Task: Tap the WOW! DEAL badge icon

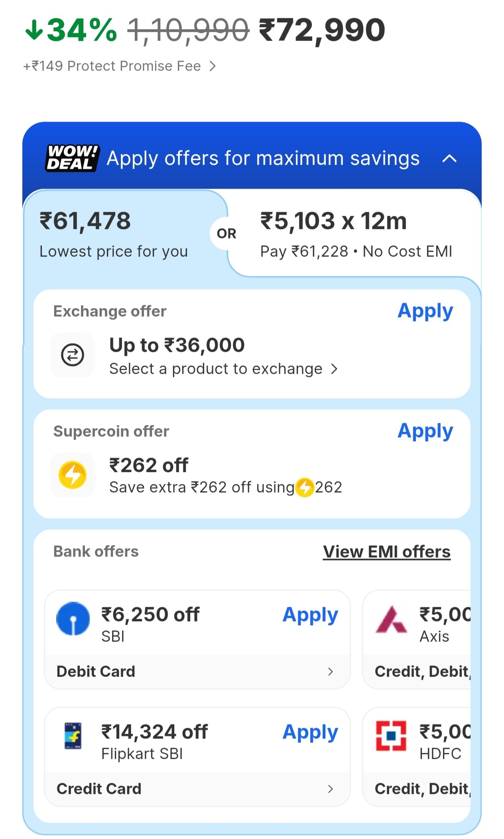Action: 72,158
